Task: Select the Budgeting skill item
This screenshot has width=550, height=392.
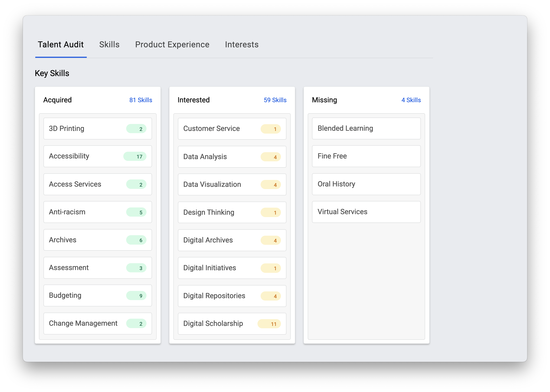Action: tap(98, 296)
